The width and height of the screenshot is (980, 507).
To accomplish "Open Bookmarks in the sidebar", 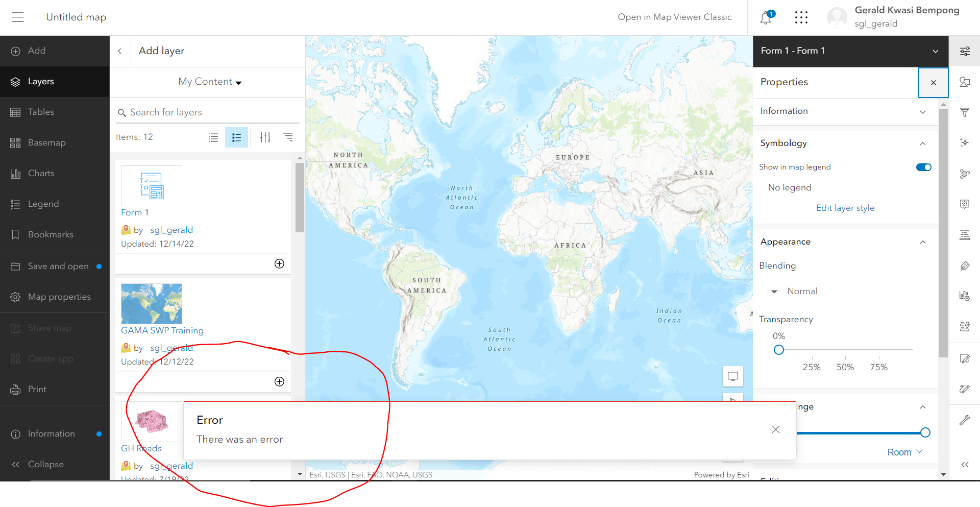I will (x=55, y=235).
